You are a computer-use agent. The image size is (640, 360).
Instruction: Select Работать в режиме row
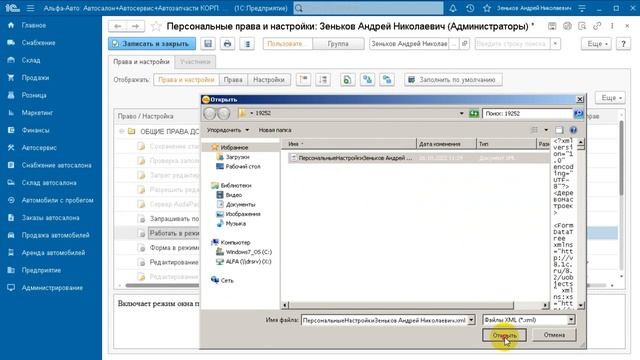pyautogui.click(x=174, y=233)
